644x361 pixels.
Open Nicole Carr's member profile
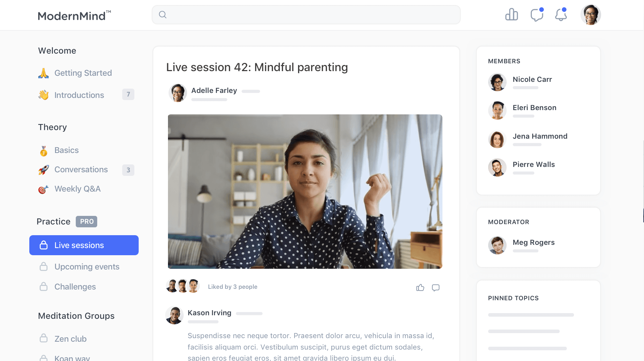click(x=532, y=79)
